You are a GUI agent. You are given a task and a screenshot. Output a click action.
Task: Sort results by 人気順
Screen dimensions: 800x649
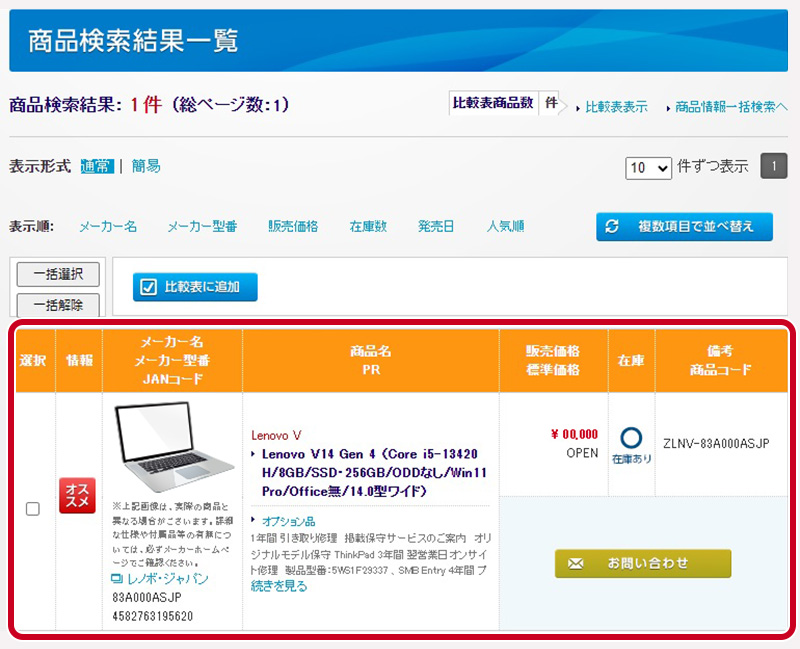click(x=505, y=227)
